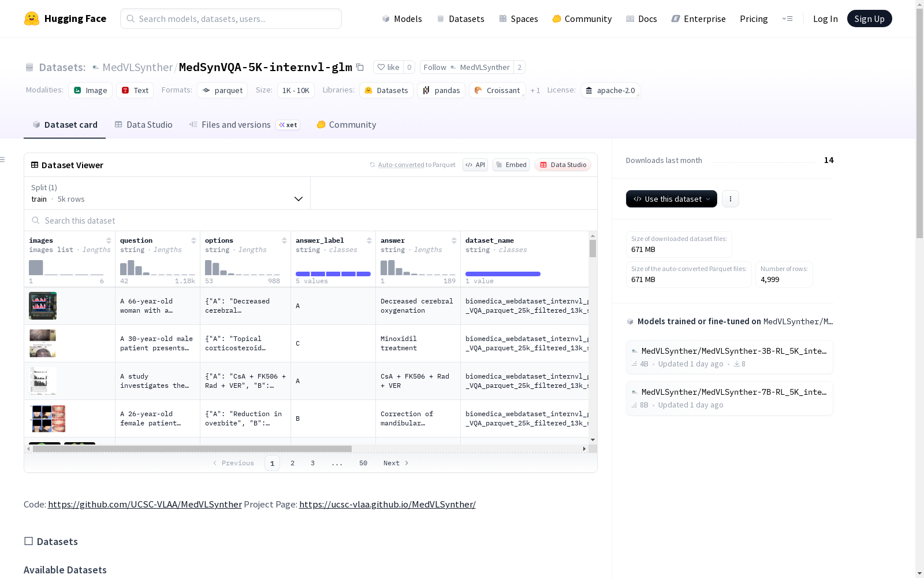Open image thumbnail in the study investigates row
Screen dimensions: 924x578
tap(43, 381)
